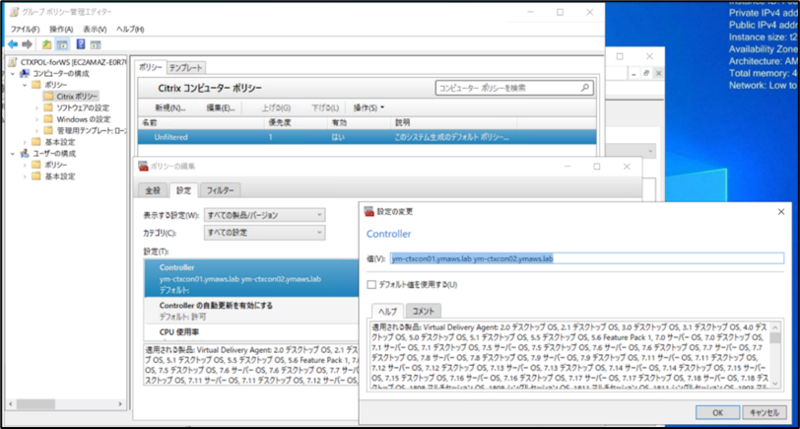Click the icon in ポリシーの編集 title bar
The height and width of the screenshot is (429, 800).
[143, 166]
